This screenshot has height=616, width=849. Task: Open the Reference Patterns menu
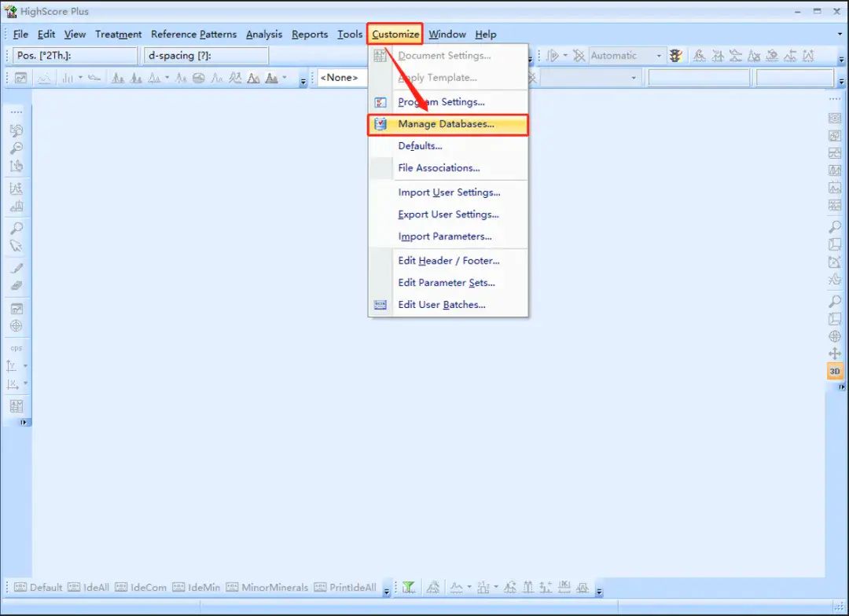tap(194, 34)
